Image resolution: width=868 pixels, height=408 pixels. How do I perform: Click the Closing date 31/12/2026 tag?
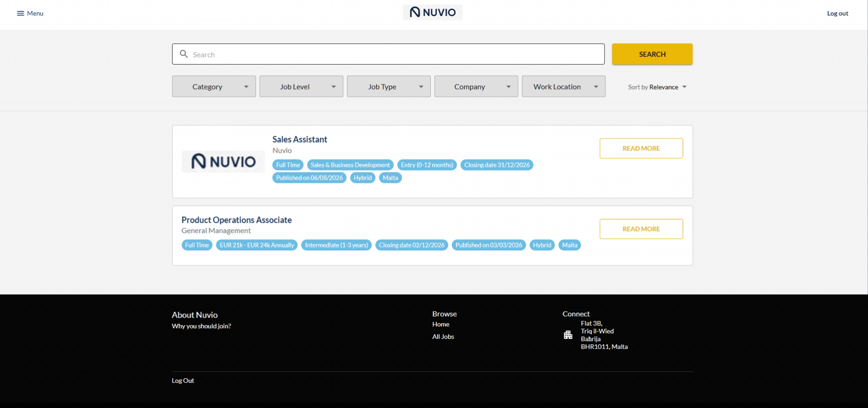(497, 165)
